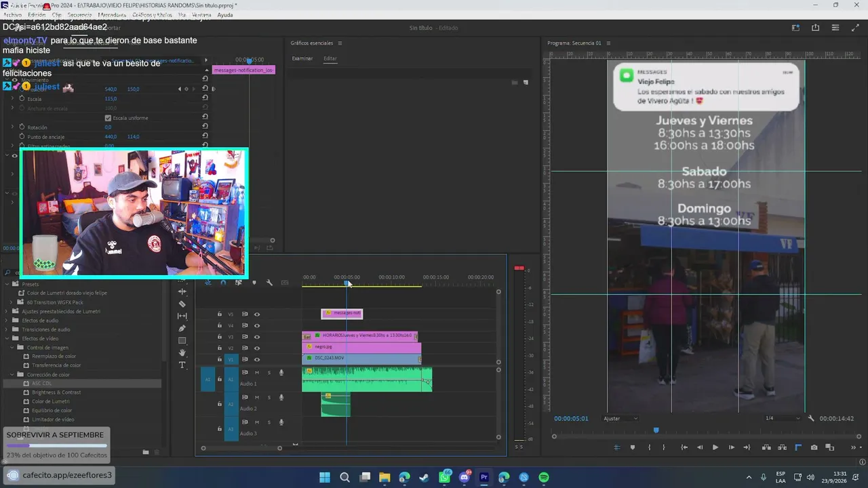Toggle V5 track output eye
This screenshot has width=868, height=488.
257,314
